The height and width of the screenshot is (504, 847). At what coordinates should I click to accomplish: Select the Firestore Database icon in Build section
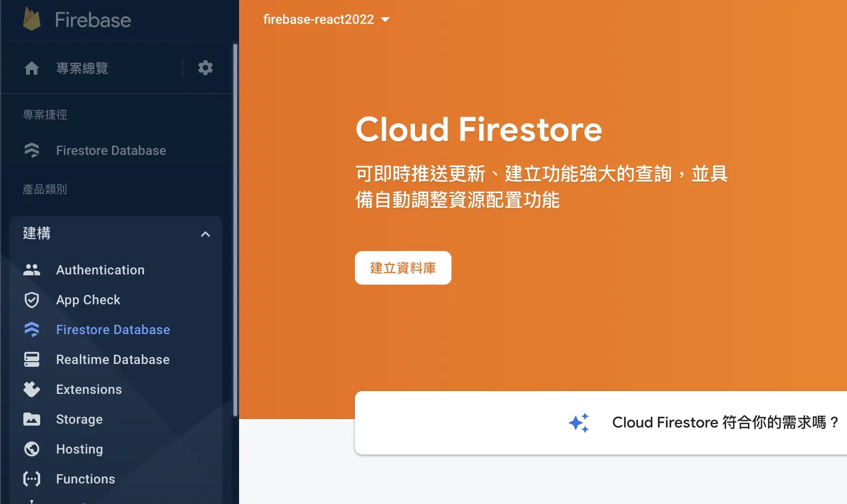coord(31,329)
